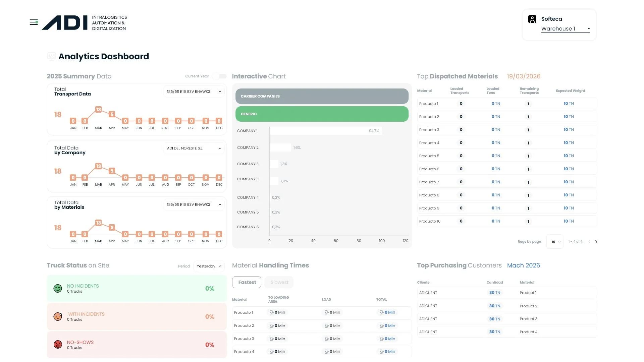
Task: Toggle the Current Year switch
Action: 219,76
